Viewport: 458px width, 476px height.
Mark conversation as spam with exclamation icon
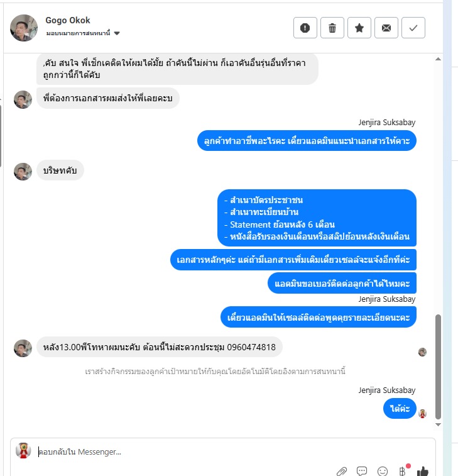(x=305, y=28)
